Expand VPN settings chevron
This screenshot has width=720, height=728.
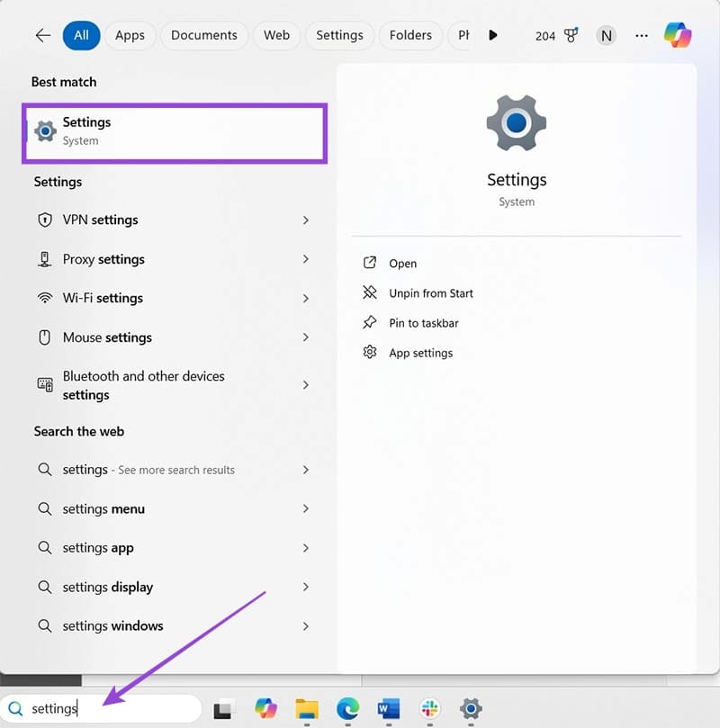(x=305, y=220)
